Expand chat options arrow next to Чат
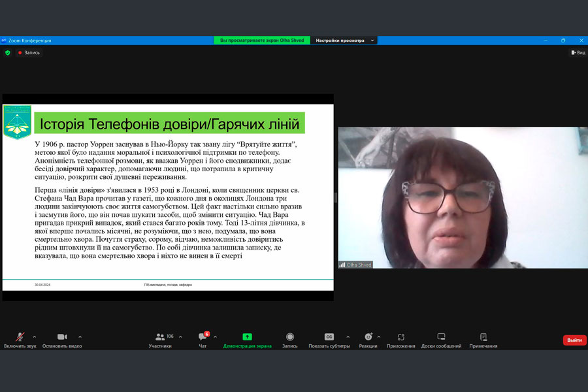The width and height of the screenshot is (588, 392). click(215, 337)
